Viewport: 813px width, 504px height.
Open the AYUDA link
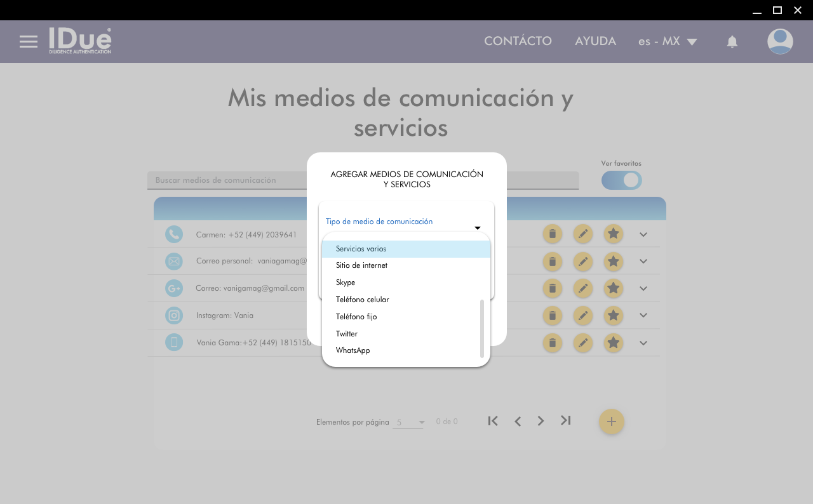(x=595, y=41)
